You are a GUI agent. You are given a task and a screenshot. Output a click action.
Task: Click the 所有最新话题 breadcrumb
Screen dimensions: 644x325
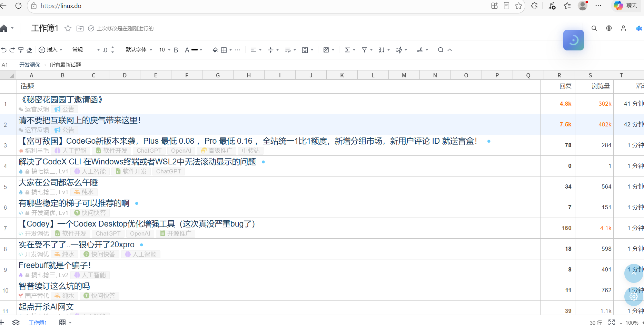pos(65,65)
